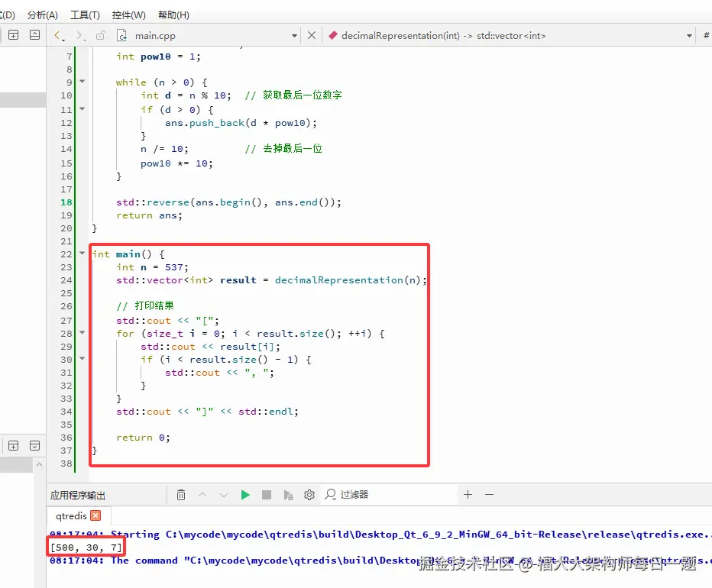Image resolution: width=712 pixels, height=588 pixels.
Task: Expand all in lower sidebar panel
Action: pos(14,445)
